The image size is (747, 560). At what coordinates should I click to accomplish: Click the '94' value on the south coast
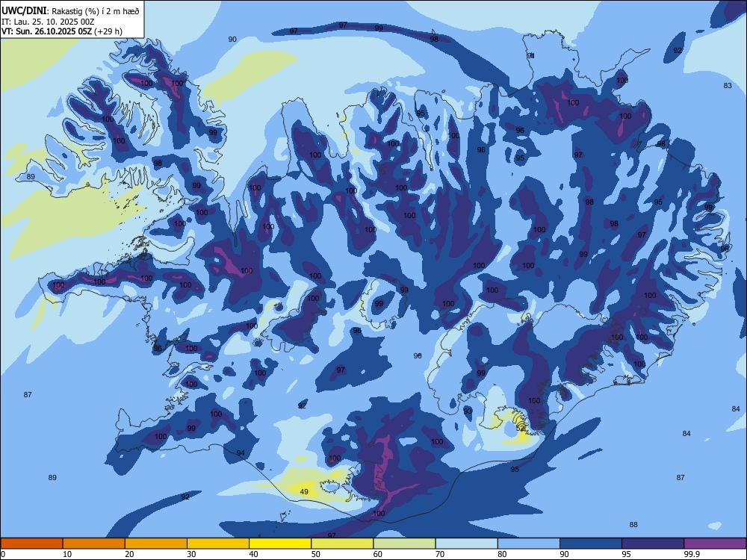coord(241,453)
